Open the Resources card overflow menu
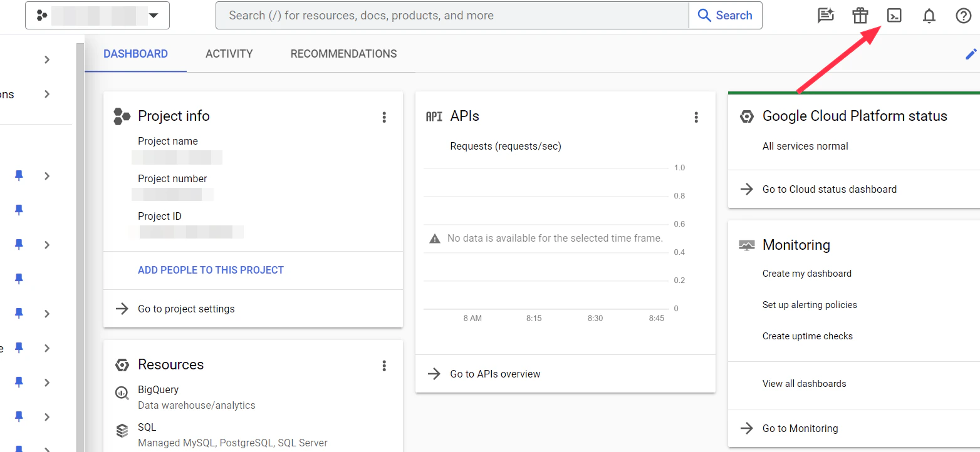This screenshot has height=452, width=980. point(384,365)
